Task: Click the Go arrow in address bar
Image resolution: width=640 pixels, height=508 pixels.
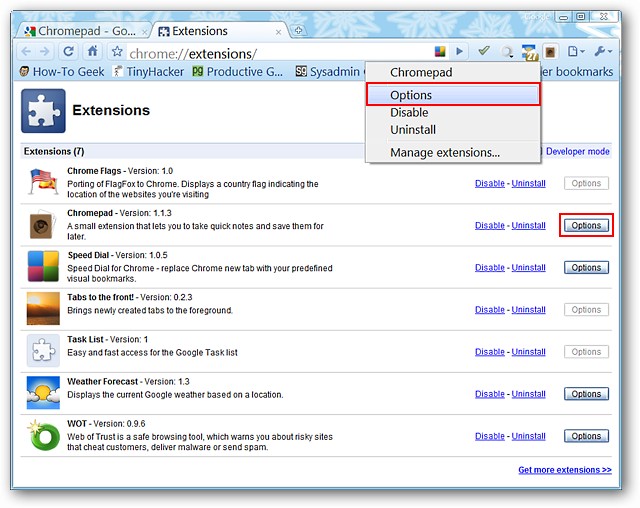Action: point(460,51)
